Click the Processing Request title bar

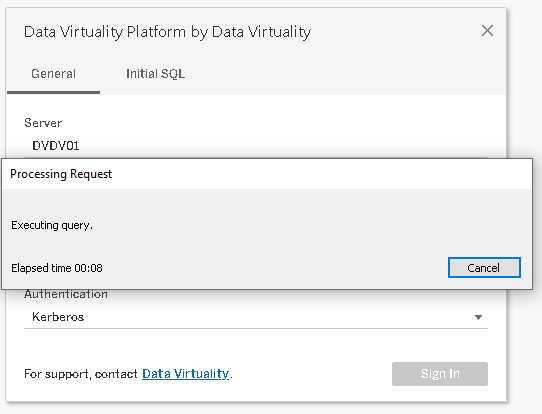point(267,174)
